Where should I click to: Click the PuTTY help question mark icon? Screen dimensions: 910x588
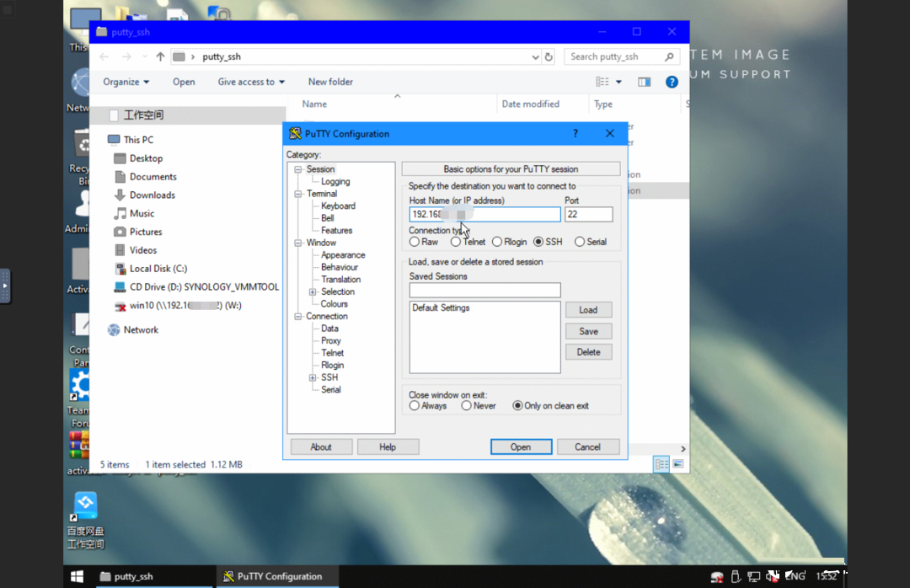575,133
